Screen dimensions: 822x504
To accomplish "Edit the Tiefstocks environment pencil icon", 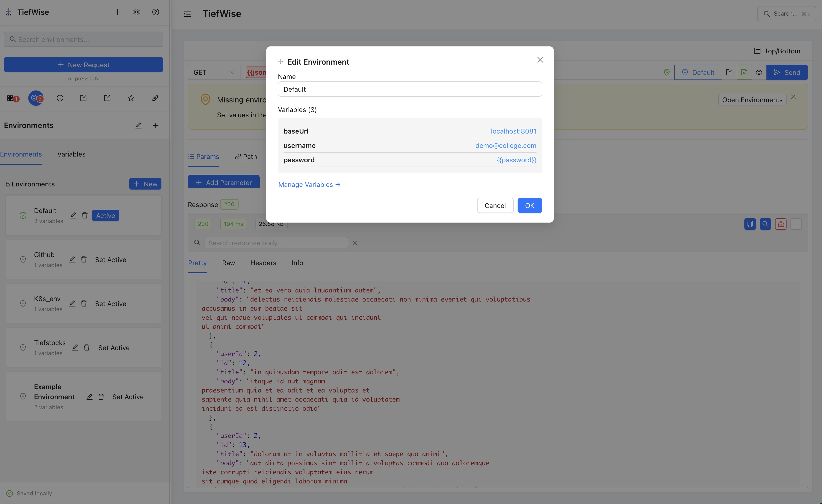I will tap(75, 348).
